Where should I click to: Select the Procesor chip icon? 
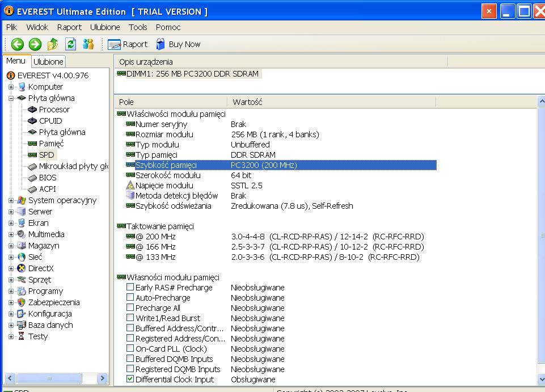click(x=32, y=109)
